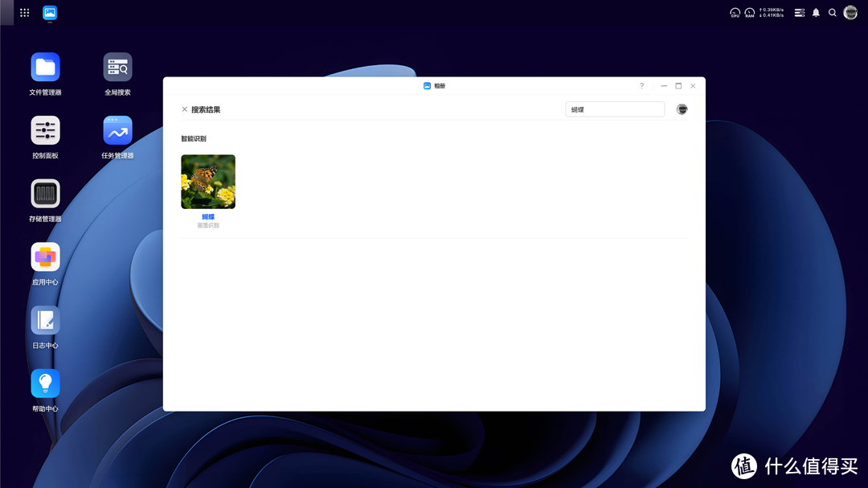Image resolution: width=868 pixels, height=488 pixels.
Task: Click the 画面识别 caption text
Action: coord(208,225)
